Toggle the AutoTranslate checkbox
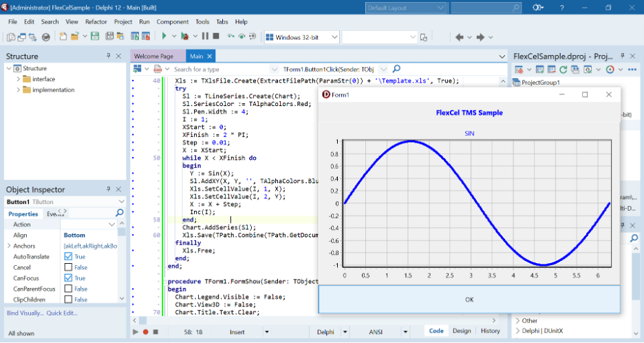The height and width of the screenshot is (343, 644). point(68,256)
